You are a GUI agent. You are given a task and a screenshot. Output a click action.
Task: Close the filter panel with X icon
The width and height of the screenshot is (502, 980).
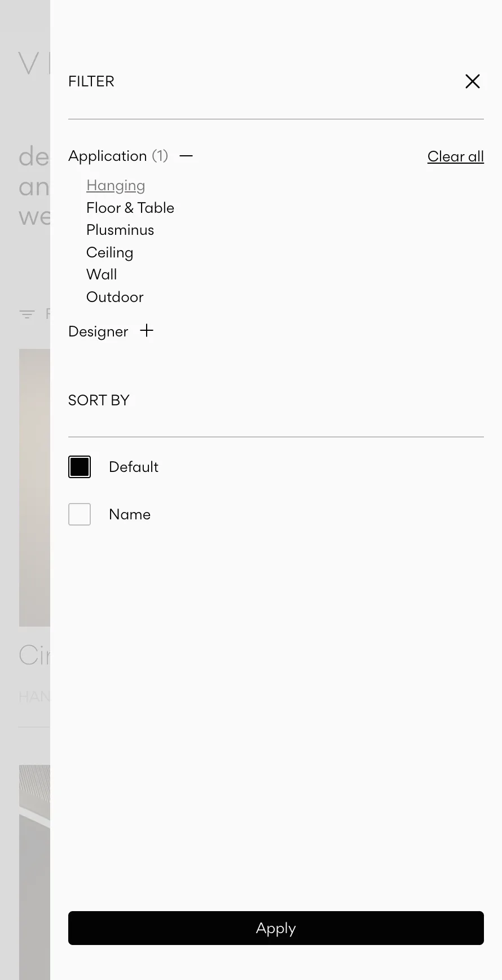pyautogui.click(x=472, y=81)
